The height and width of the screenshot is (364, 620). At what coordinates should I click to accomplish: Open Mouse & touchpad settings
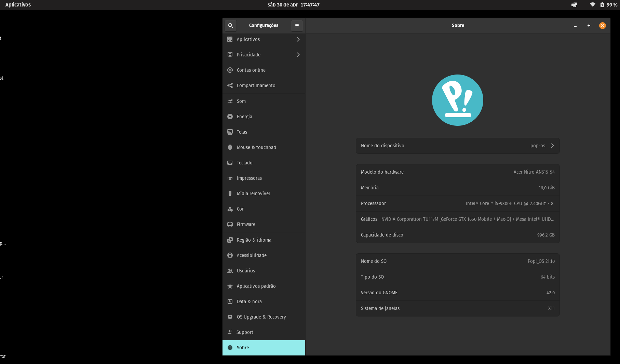264,147
